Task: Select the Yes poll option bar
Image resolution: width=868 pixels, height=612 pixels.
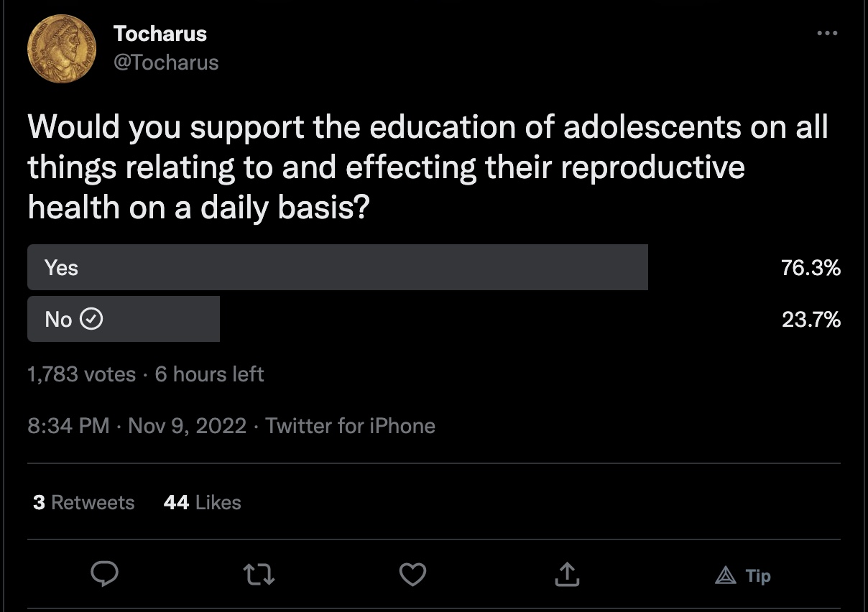Action: pos(338,267)
